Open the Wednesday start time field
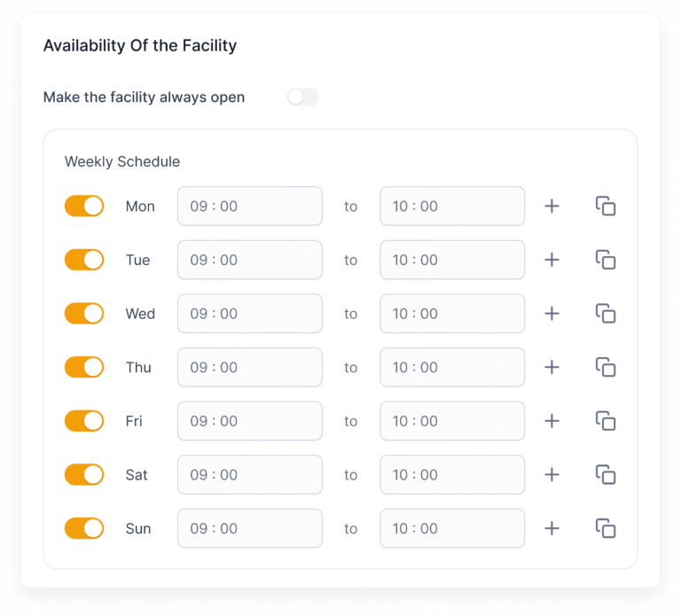The width and height of the screenshot is (681, 616). tap(250, 314)
